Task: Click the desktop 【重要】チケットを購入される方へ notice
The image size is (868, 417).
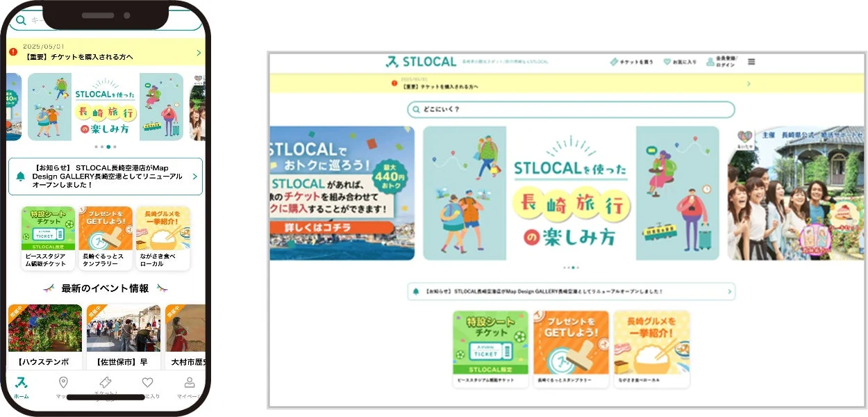Action: (440, 87)
